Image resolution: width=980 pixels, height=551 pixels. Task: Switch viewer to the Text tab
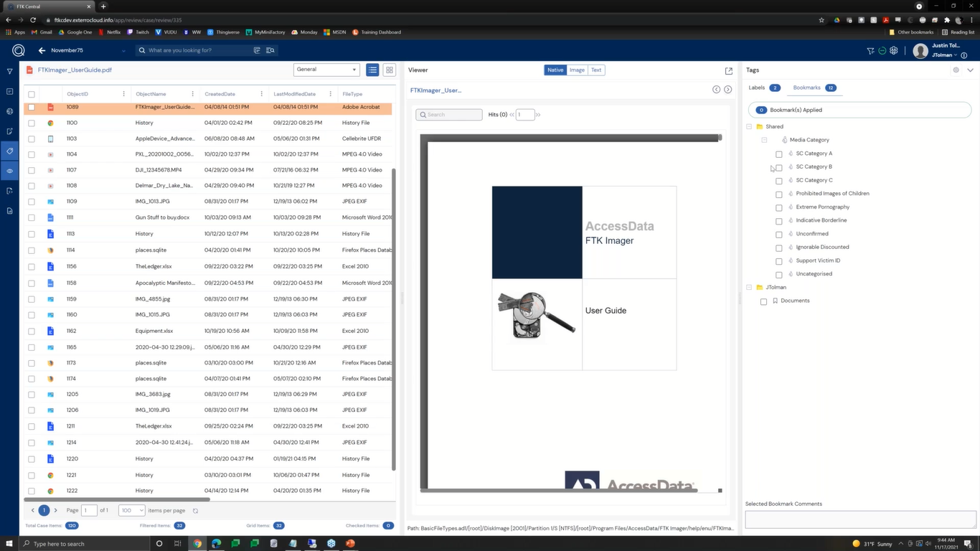point(596,70)
